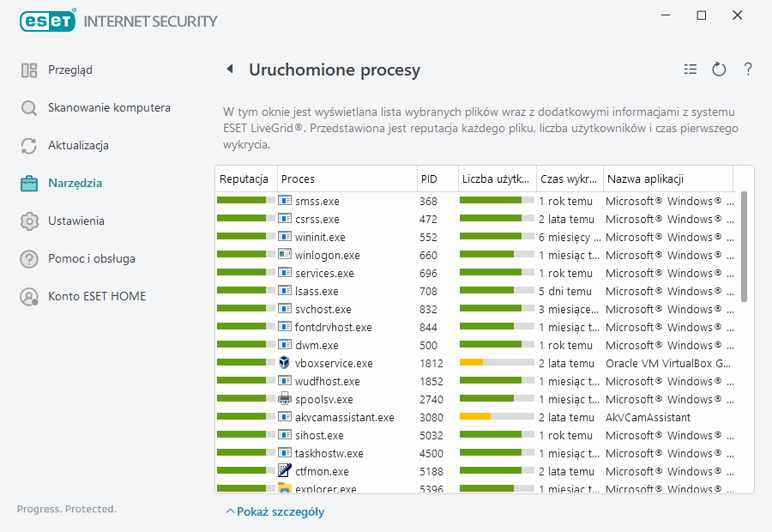Open the Pomoc i obsługa section
The width and height of the screenshot is (772, 532).
tap(91, 259)
